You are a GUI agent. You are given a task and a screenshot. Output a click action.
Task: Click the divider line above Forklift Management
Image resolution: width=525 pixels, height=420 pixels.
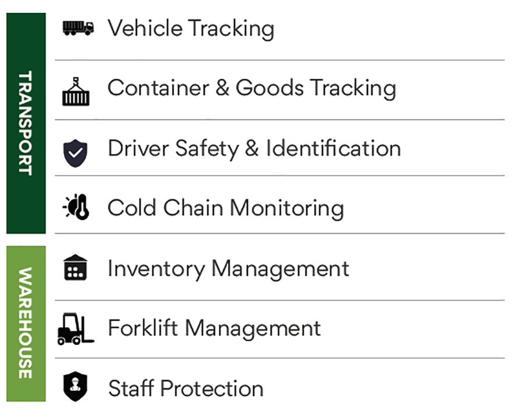(279, 300)
